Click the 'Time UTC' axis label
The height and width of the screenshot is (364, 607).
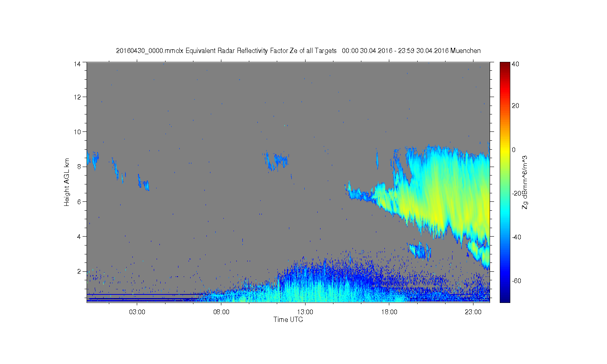click(288, 320)
